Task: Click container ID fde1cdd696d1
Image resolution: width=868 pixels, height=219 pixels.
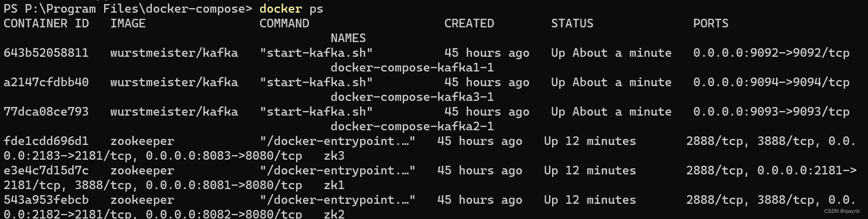Action: (46, 141)
